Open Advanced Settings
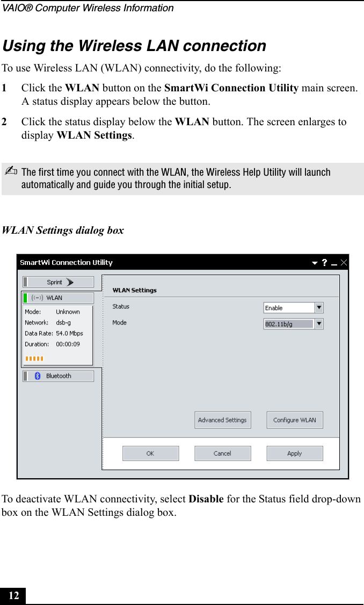The height and width of the screenshot is (605, 364). click(222, 420)
